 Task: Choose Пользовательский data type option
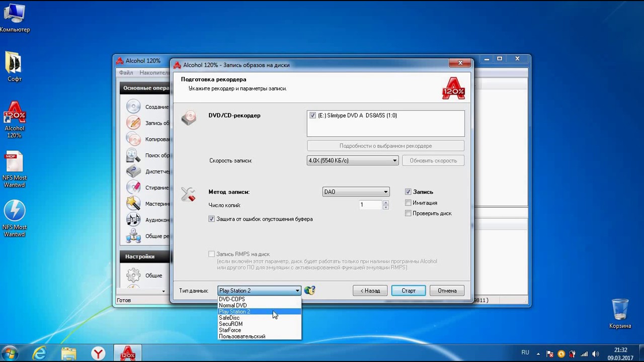[x=259, y=336]
